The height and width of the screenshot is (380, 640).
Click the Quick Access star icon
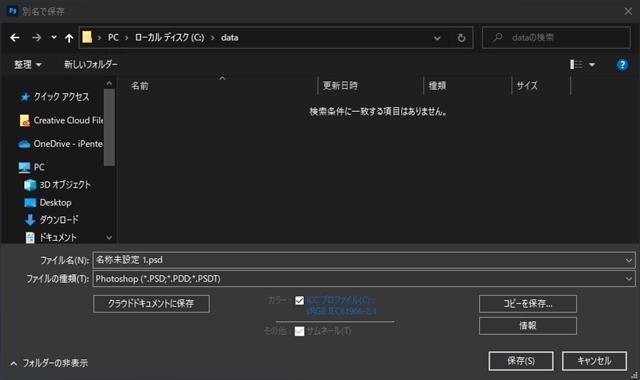point(25,97)
